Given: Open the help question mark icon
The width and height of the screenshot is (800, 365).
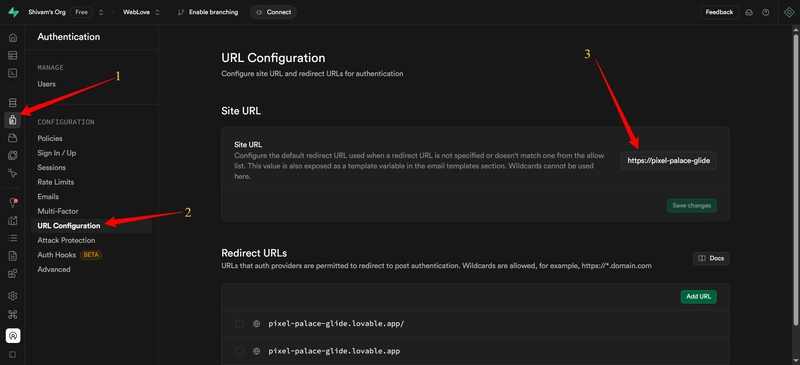Looking at the screenshot, I should (765, 12).
